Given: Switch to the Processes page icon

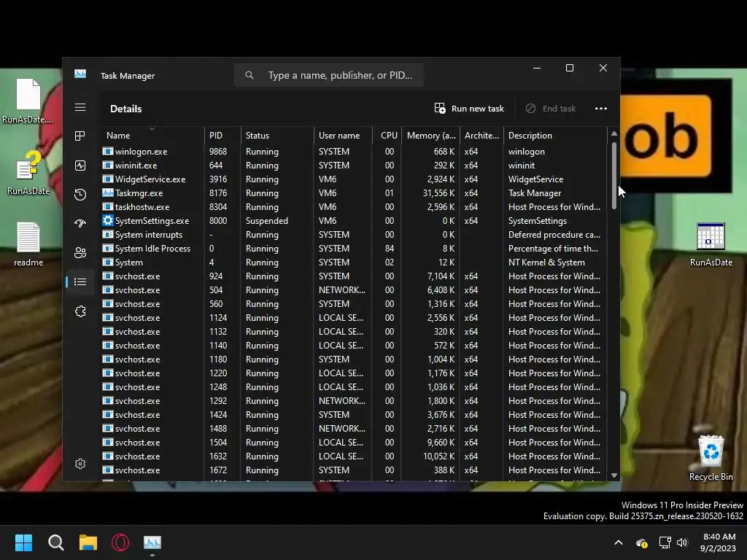Looking at the screenshot, I should tap(80, 136).
